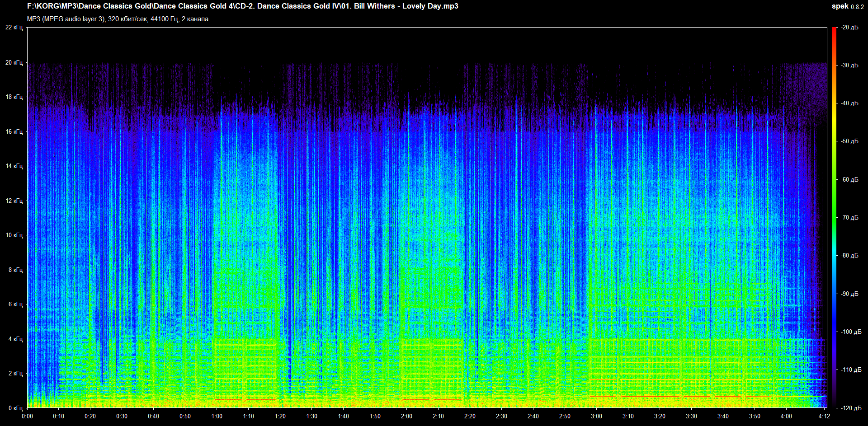Click the -70 дБ level label
The width and height of the screenshot is (868, 426).
pos(849,217)
